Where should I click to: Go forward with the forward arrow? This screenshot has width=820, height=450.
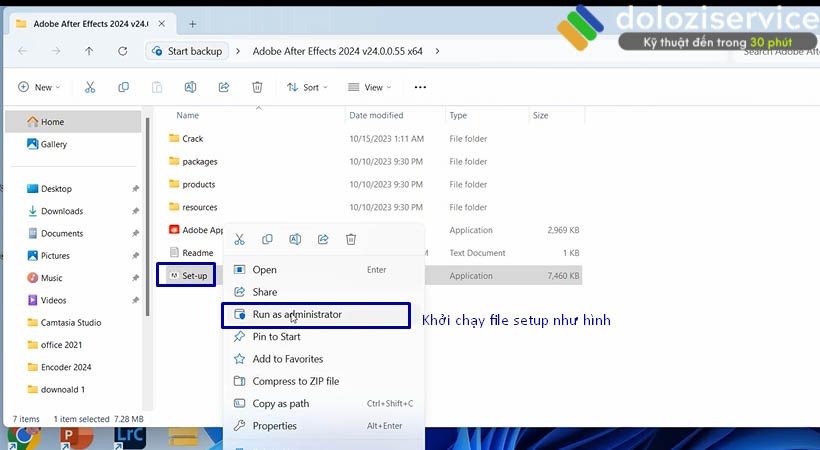56,51
